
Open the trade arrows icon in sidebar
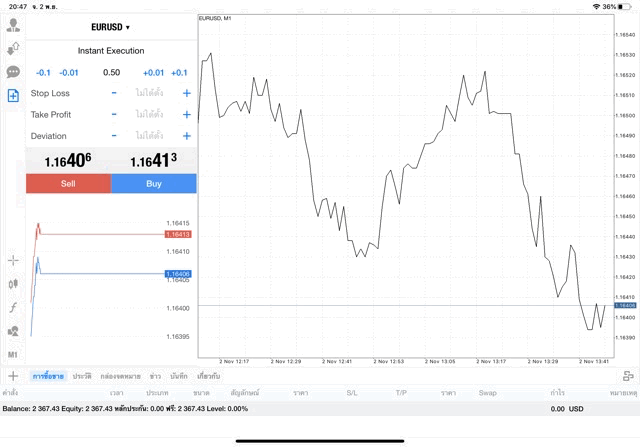tap(13, 48)
